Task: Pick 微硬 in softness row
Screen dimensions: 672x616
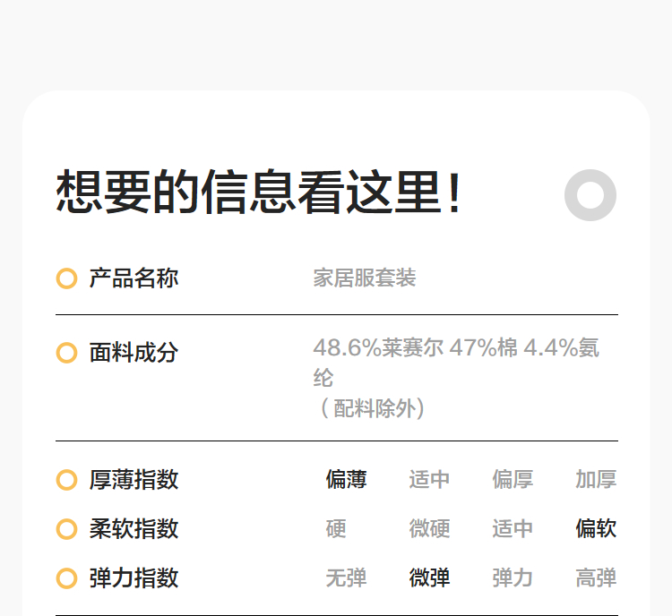Action: coord(429,529)
